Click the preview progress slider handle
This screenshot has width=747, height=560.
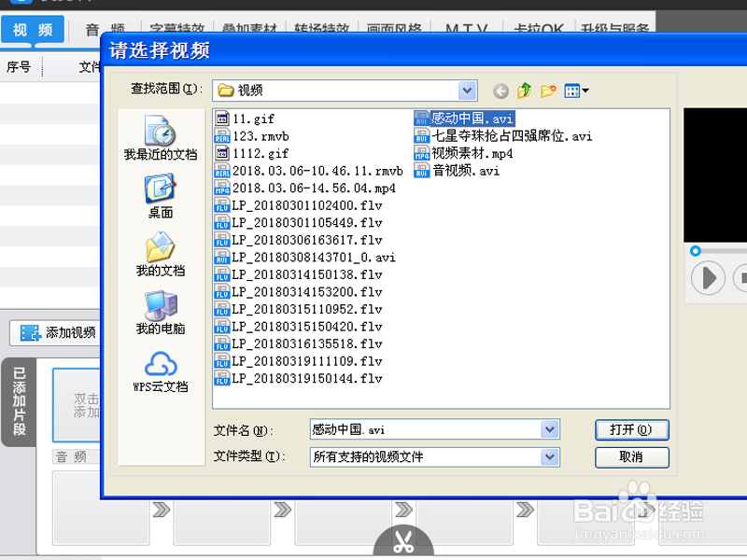[x=695, y=251]
